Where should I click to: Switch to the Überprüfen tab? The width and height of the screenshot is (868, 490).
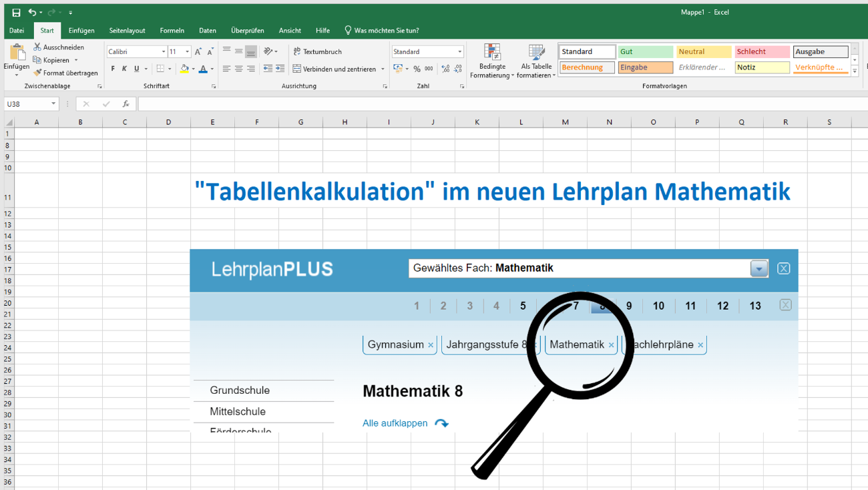tap(247, 31)
